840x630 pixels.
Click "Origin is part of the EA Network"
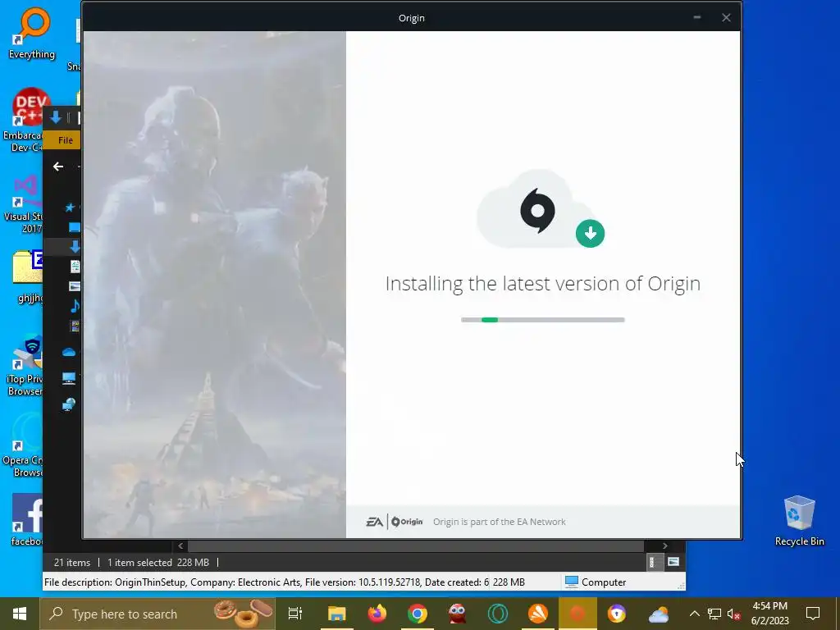pyautogui.click(x=500, y=522)
